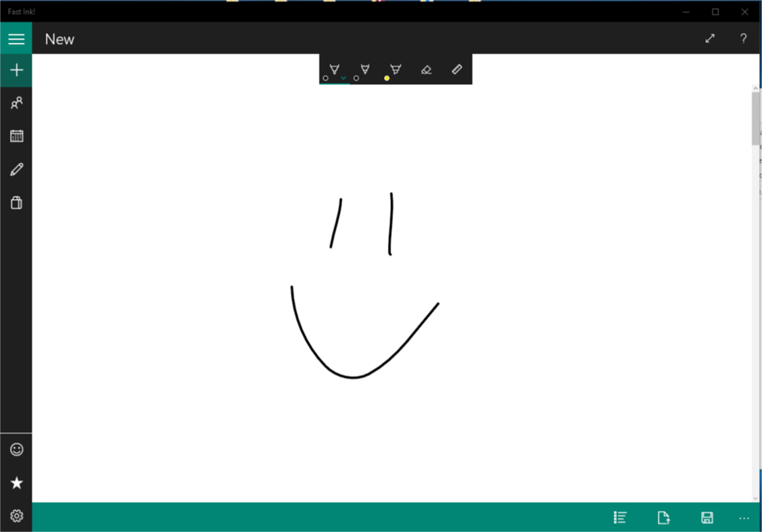
Task: Open the more options ellipsis menu
Action: point(744,517)
